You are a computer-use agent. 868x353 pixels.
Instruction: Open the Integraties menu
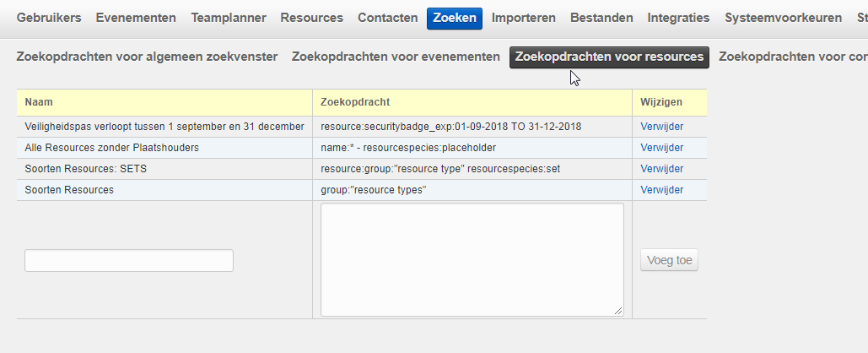pyautogui.click(x=678, y=18)
